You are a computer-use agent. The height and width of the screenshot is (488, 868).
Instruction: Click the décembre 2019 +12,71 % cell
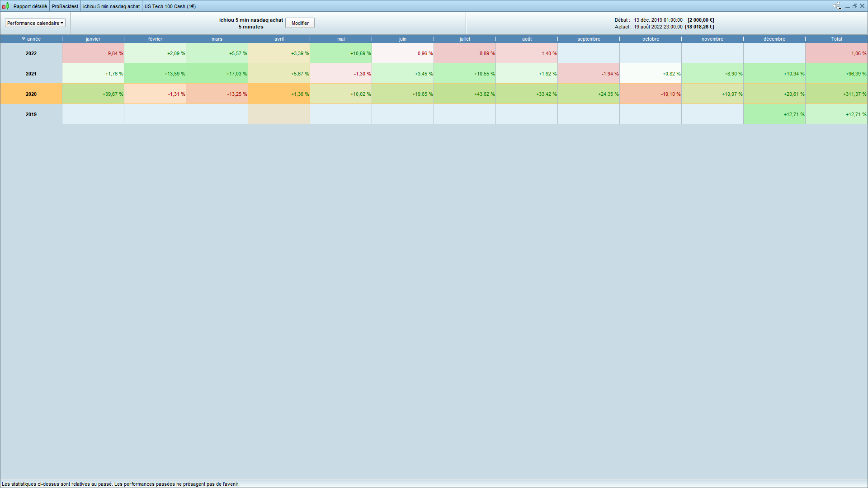tap(774, 114)
